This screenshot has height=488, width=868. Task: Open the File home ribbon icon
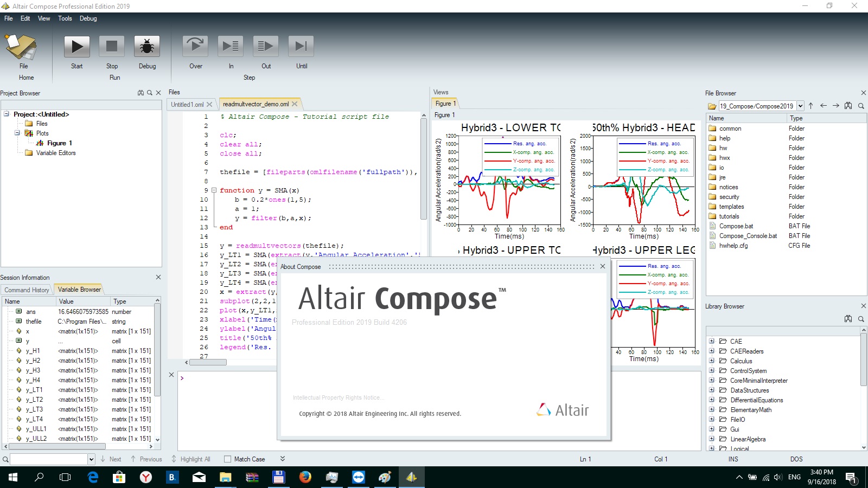pyautogui.click(x=22, y=47)
